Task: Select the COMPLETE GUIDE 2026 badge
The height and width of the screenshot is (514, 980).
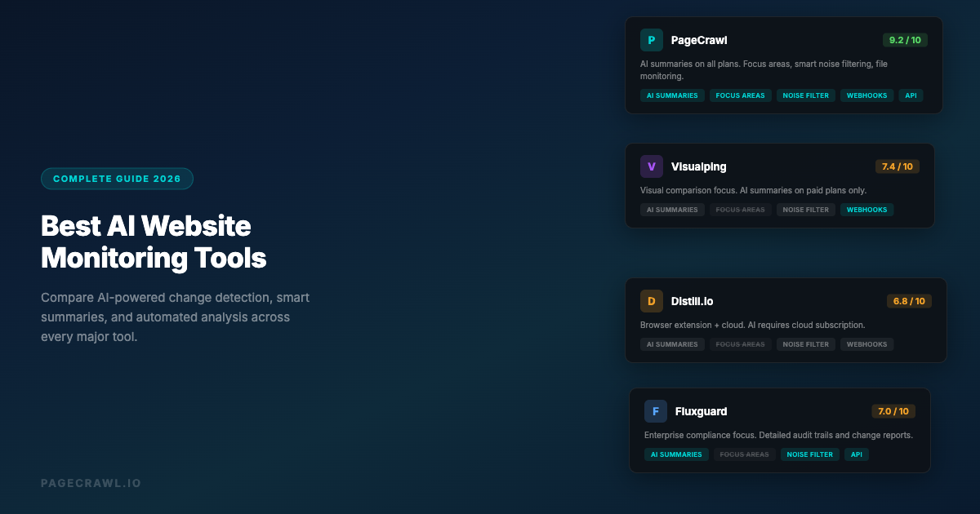Action: (x=117, y=178)
